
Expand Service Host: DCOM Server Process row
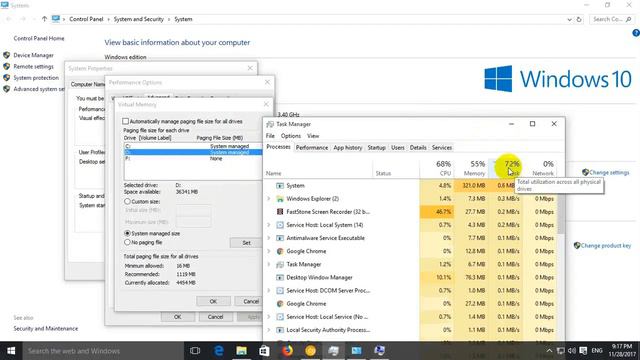269,291
